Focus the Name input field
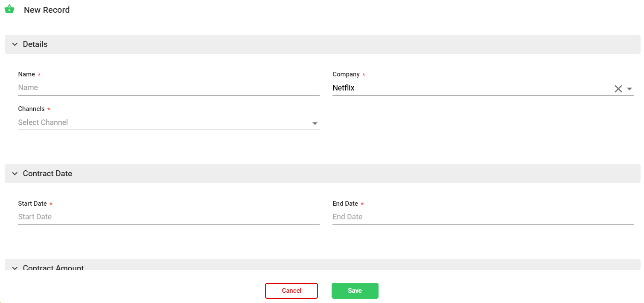The image size is (644, 303). pos(169,87)
